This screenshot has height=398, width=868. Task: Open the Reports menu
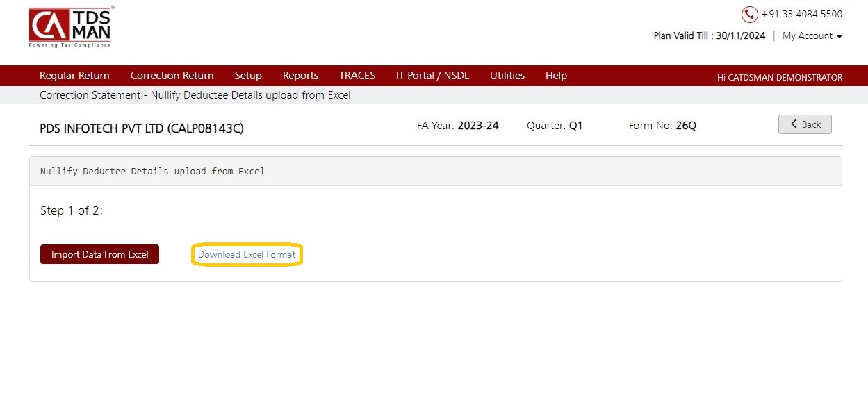300,76
